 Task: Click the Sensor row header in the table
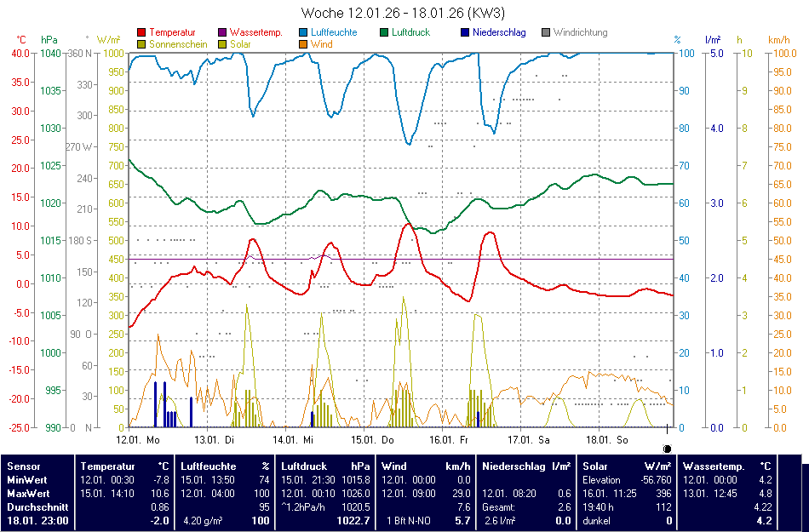[23, 466]
